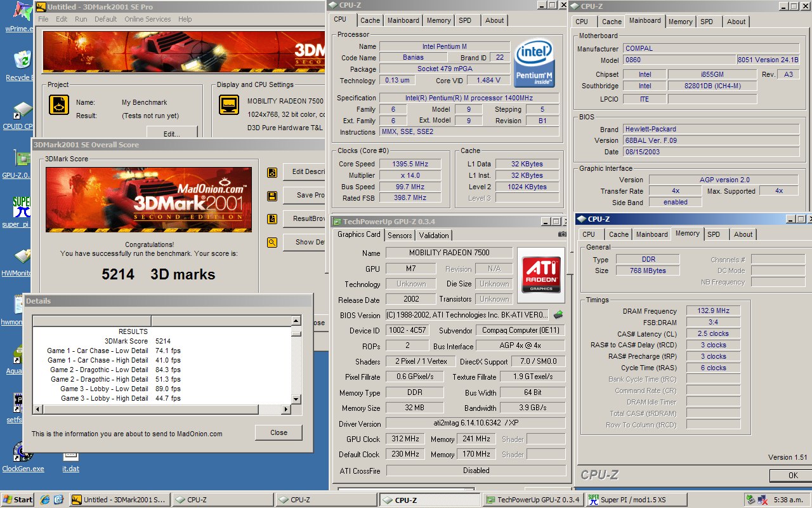
Task: Switch to Sensors tab in GPU-Z
Action: (400, 235)
